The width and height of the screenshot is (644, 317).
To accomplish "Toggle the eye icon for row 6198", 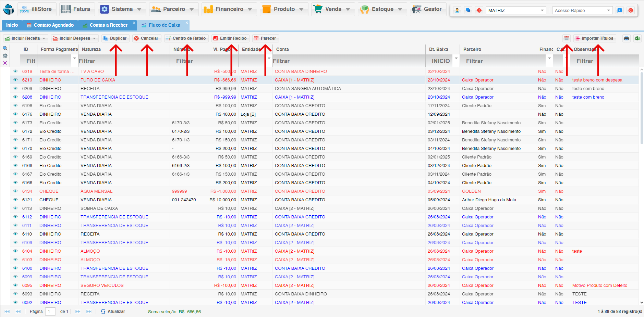I will [x=15, y=105].
